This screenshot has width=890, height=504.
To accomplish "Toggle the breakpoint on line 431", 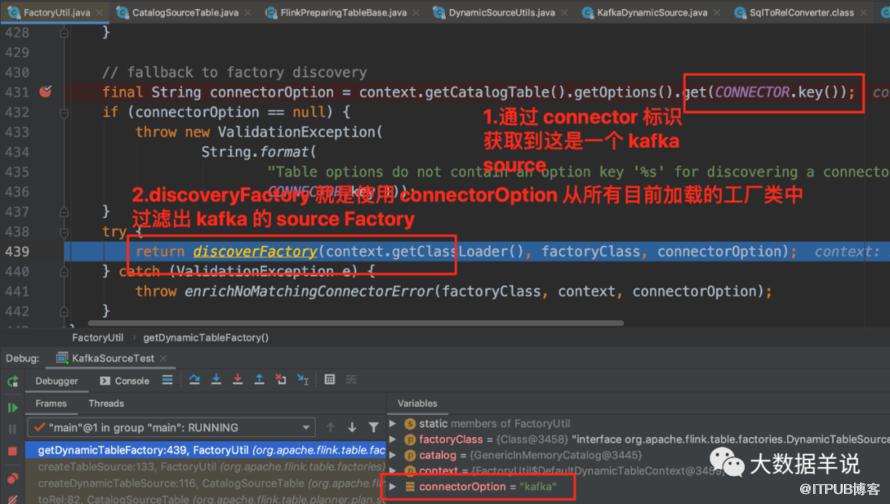I will [45, 91].
